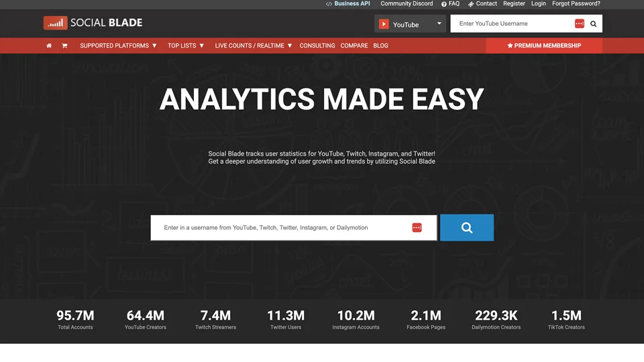Open the Blog menu item
The width and height of the screenshot is (644, 362).
[x=380, y=46]
